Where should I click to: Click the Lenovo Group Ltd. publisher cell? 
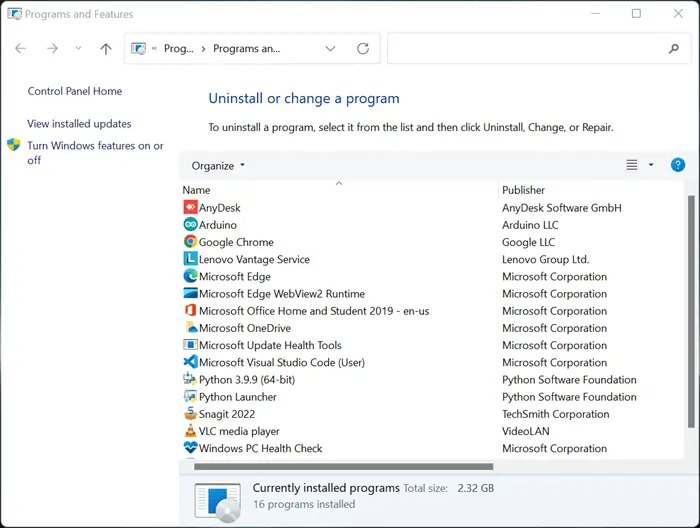tap(546, 259)
